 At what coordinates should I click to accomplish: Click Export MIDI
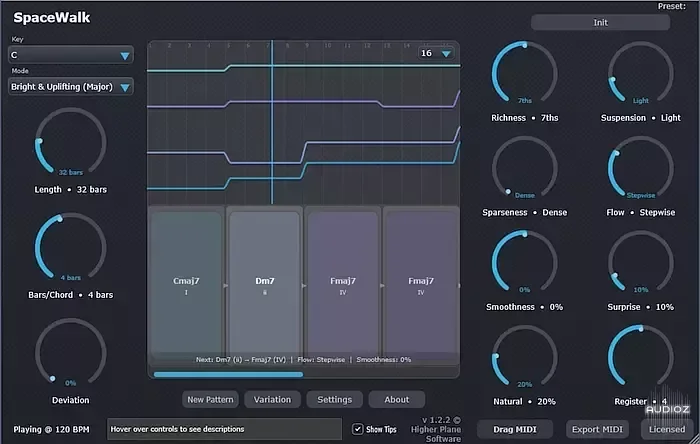[597, 429]
